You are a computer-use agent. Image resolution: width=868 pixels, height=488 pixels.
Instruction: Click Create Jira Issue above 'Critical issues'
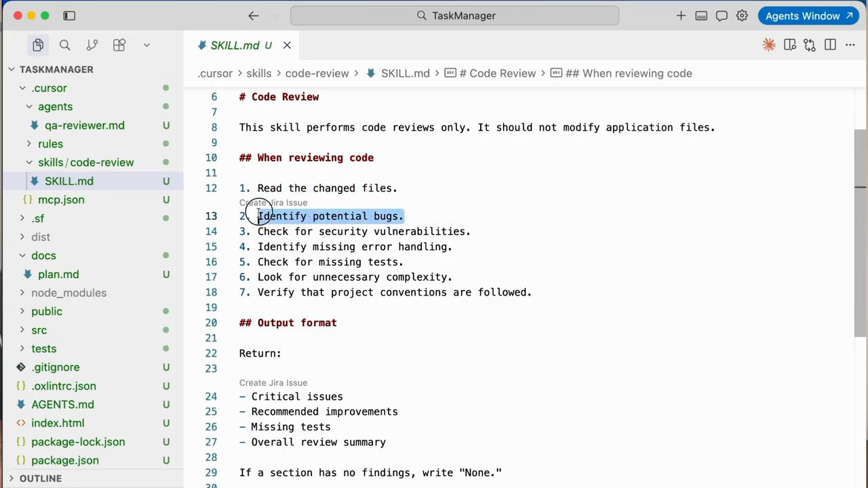(x=273, y=383)
